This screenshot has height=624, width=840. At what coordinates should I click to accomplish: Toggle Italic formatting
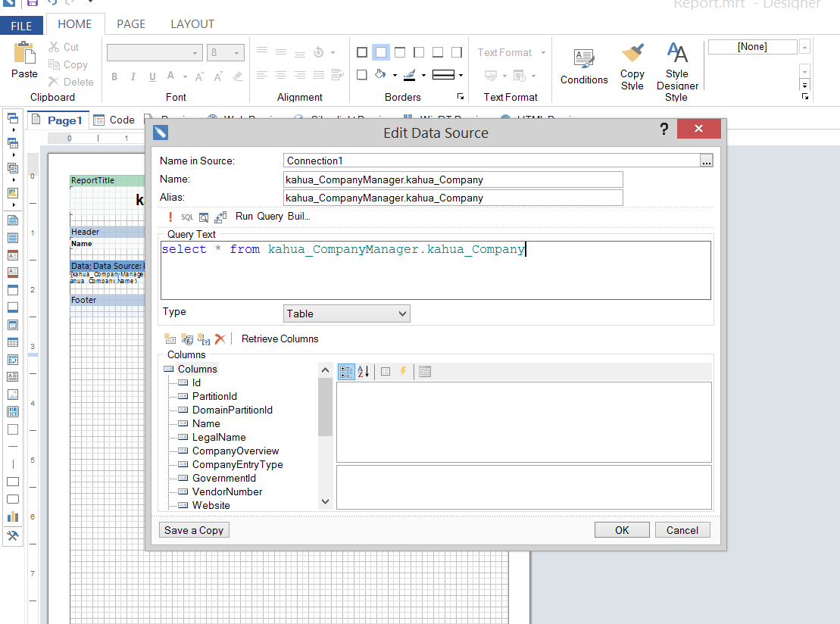pyautogui.click(x=133, y=76)
